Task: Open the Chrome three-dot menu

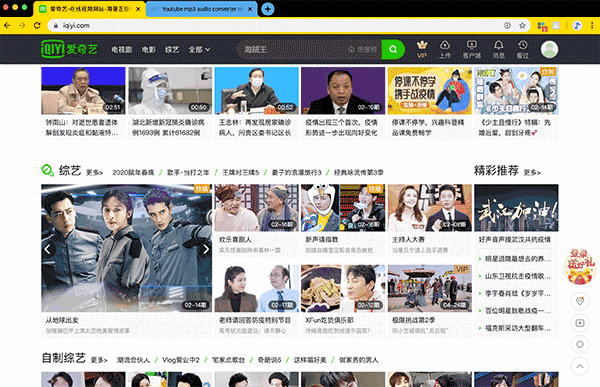Action: pos(592,26)
